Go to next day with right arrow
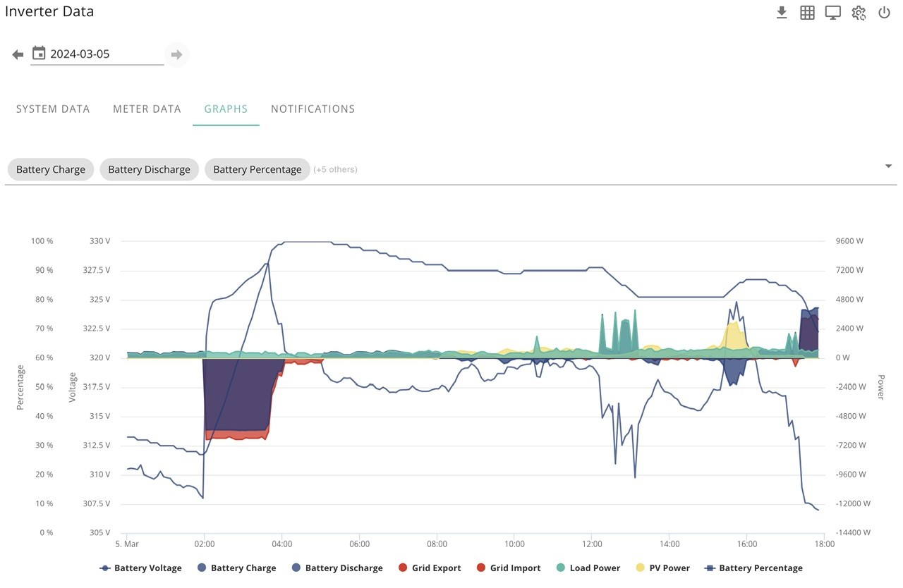 click(176, 54)
